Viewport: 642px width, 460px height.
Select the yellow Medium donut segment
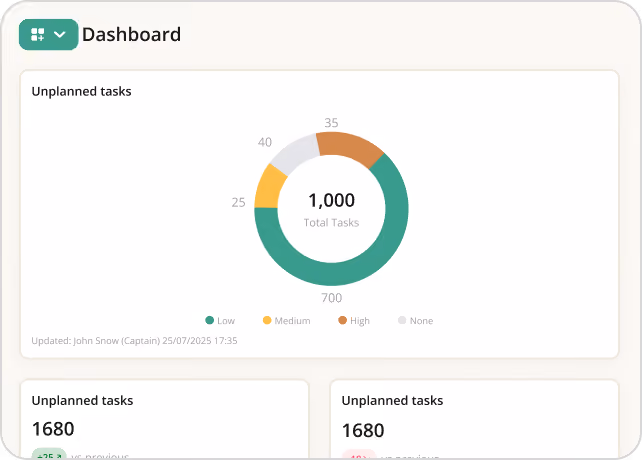pos(267,188)
